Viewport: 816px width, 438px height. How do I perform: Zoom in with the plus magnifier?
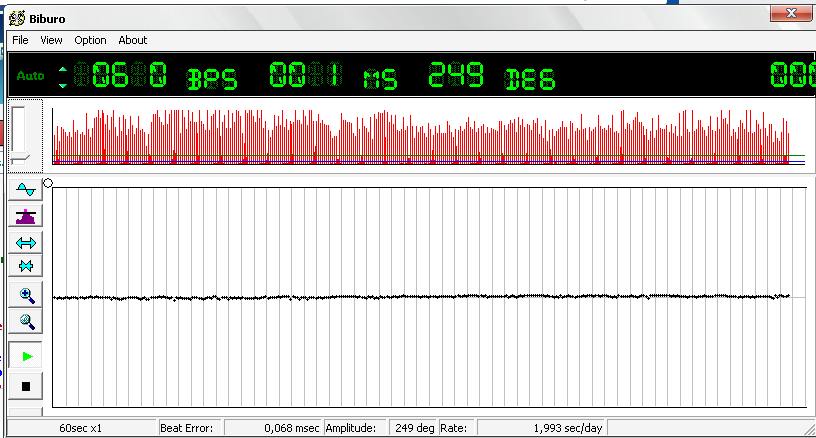tap(27, 296)
